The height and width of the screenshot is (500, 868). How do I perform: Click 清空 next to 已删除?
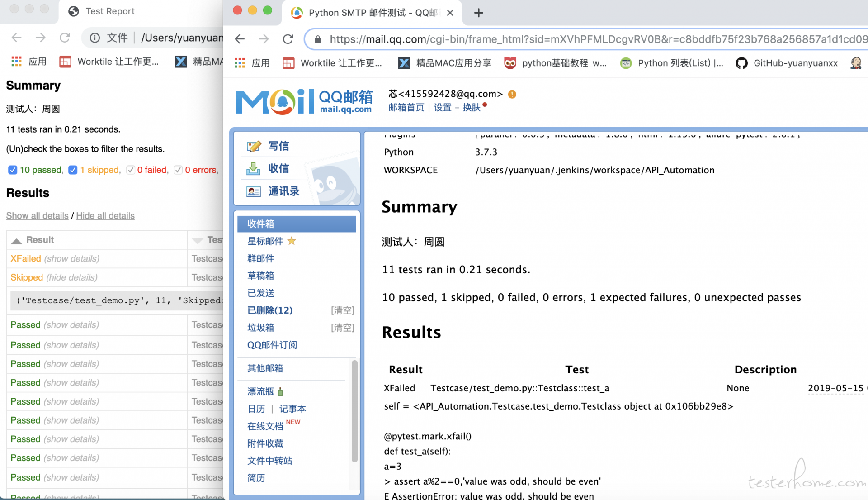tap(342, 310)
